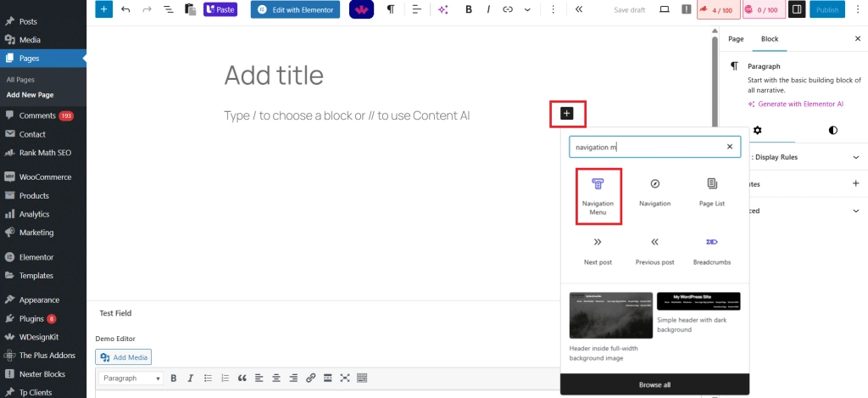Viewport: 868px width, 398px height.
Task: Open WooCommerce in the admin sidebar
Action: pos(44,177)
